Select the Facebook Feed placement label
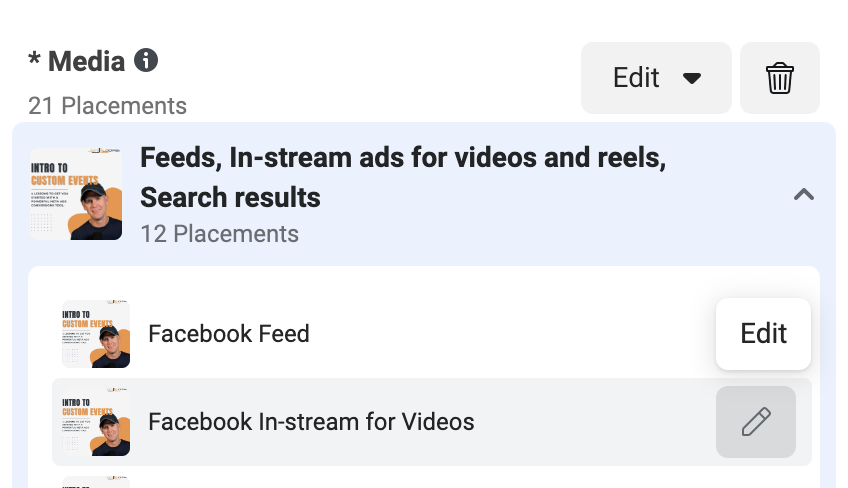The image size is (848, 488). (x=229, y=334)
